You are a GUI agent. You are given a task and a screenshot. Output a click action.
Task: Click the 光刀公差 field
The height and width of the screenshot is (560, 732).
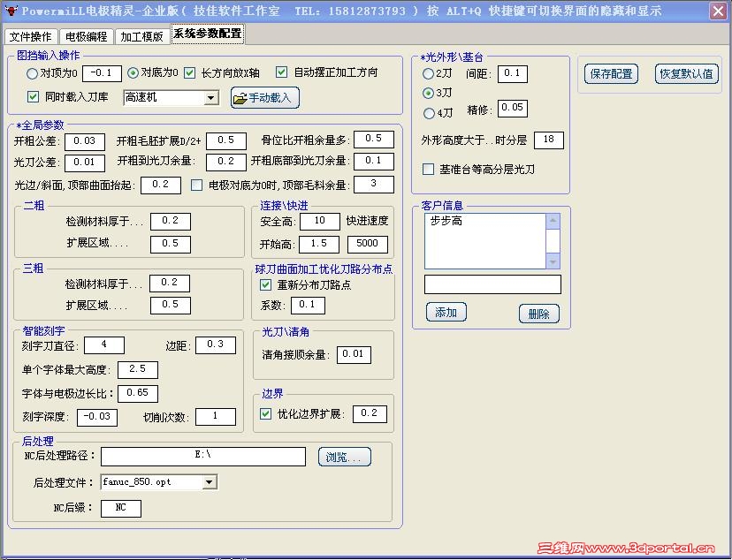pyautogui.click(x=85, y=163)
